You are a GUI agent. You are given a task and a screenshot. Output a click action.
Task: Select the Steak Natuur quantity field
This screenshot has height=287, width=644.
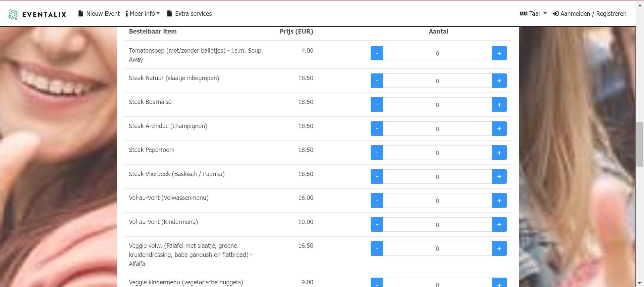click(437, 81)
